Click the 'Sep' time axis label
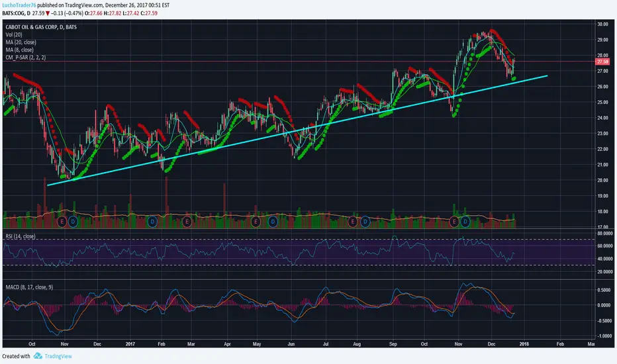 click(x=393, y=344)
